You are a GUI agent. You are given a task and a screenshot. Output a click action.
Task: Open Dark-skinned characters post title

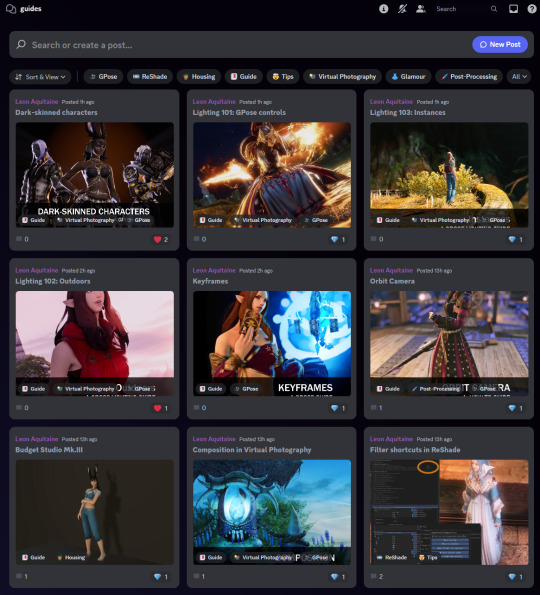[56, 112]
